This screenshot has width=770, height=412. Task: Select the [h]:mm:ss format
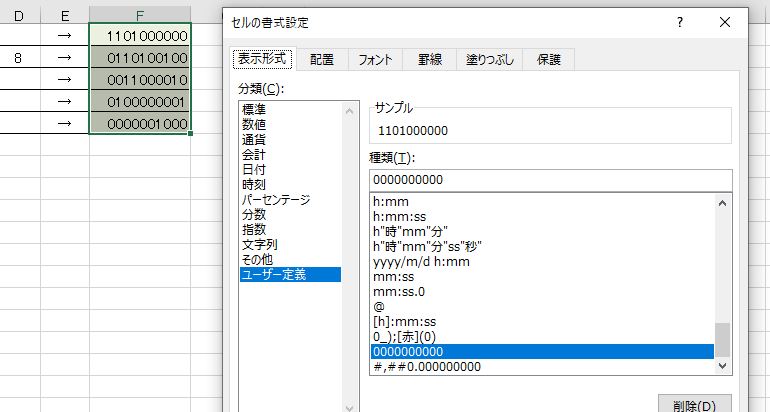click(x=542, y=322)
